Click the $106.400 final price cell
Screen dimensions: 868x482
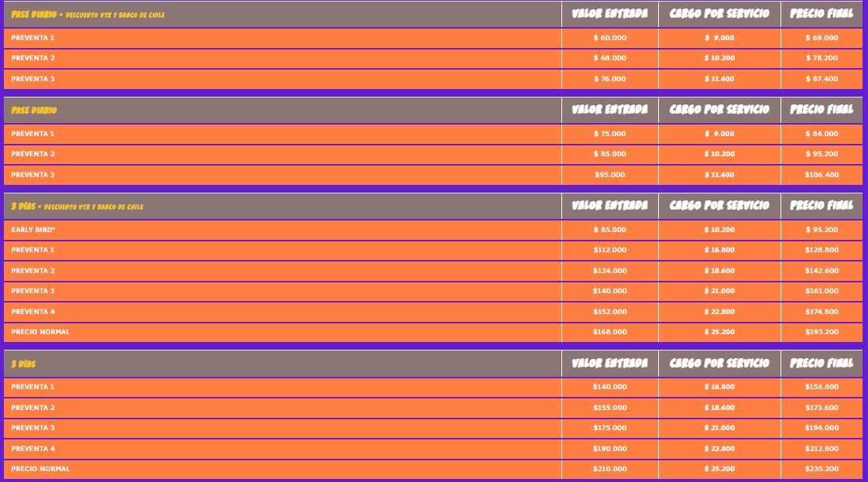point(822,175)
